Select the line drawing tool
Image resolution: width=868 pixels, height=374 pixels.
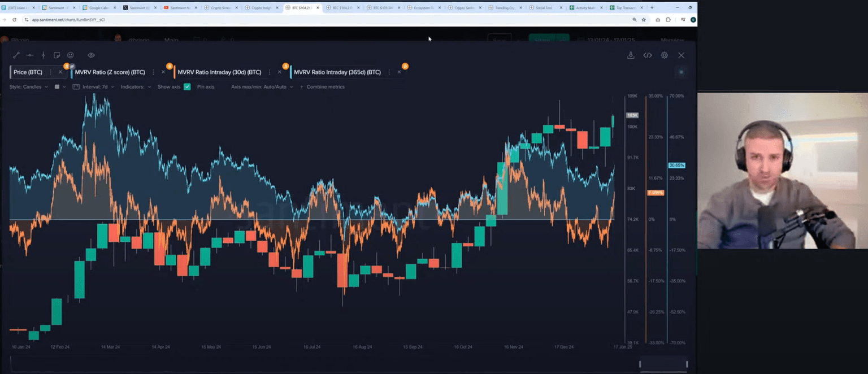tap(16, 55)
